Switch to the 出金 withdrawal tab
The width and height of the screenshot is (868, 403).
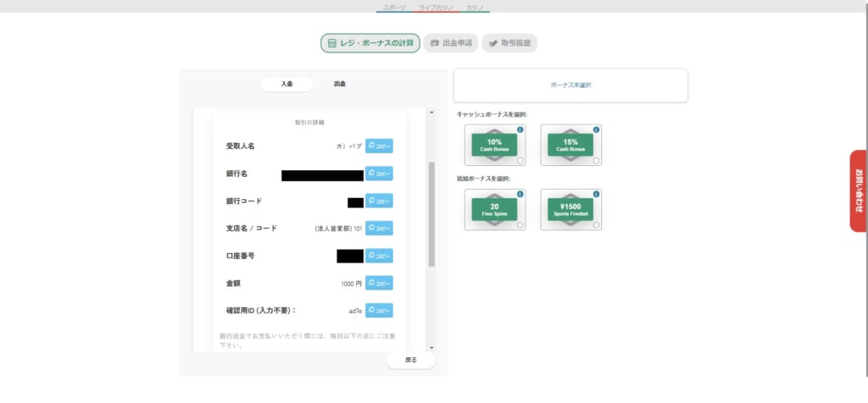(x=339, y=84)
